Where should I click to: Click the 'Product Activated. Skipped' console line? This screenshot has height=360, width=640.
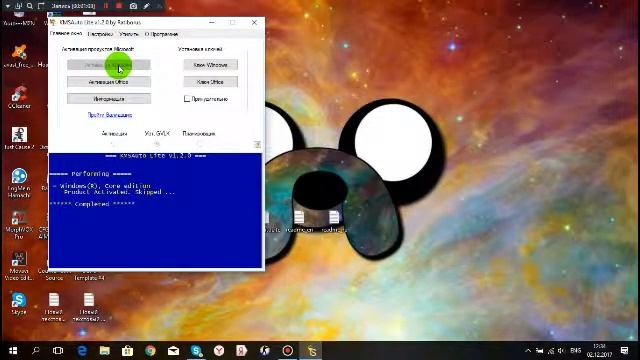119,192
